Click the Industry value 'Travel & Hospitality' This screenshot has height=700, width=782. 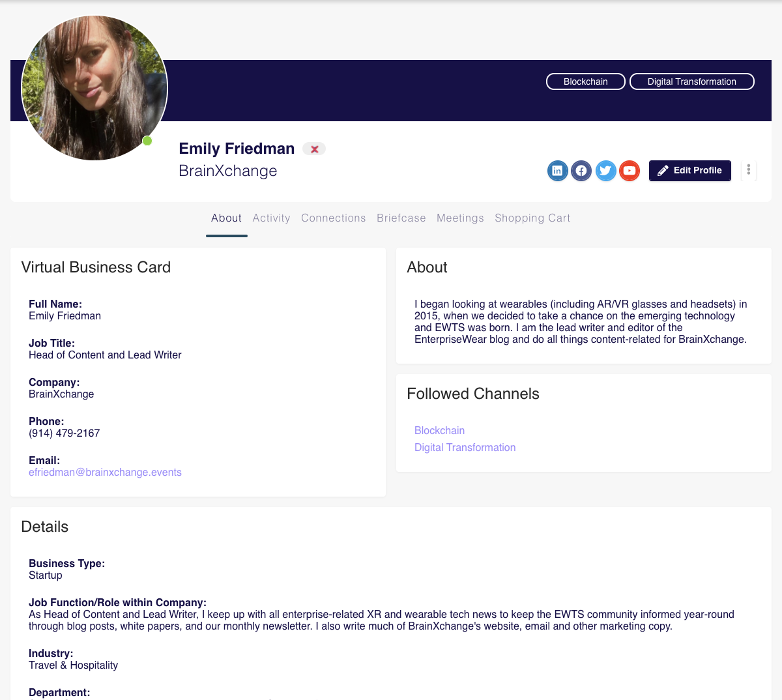click(73, 665)
